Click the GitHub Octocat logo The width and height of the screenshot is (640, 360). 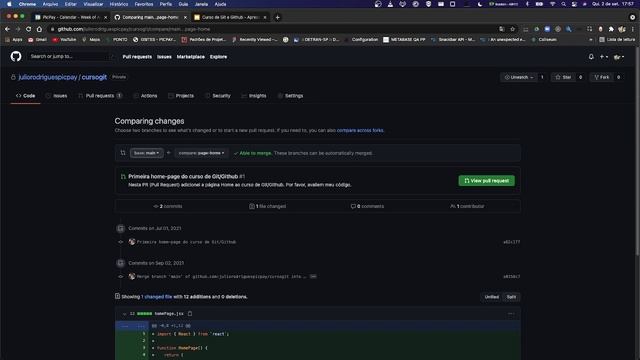coord(16,56)
